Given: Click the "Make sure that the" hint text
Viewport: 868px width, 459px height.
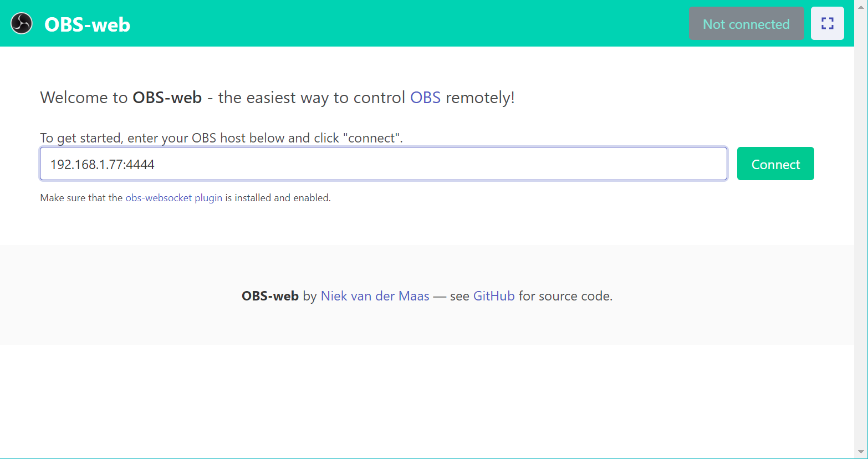Looking at the screenshot, I should point(81,198).
